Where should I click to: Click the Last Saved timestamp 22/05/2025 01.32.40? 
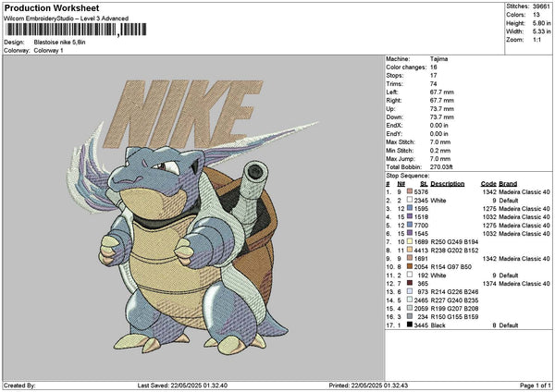(199, 386)
